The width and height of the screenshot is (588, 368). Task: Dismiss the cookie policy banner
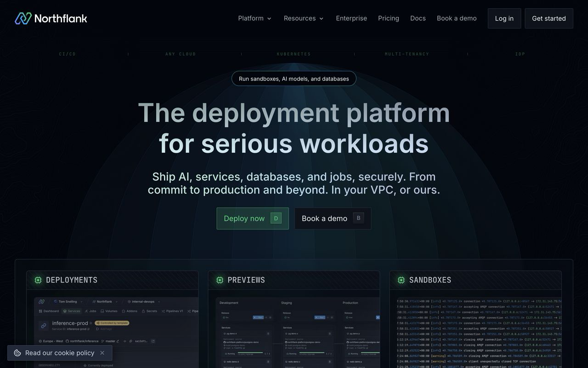click(102, 353)
